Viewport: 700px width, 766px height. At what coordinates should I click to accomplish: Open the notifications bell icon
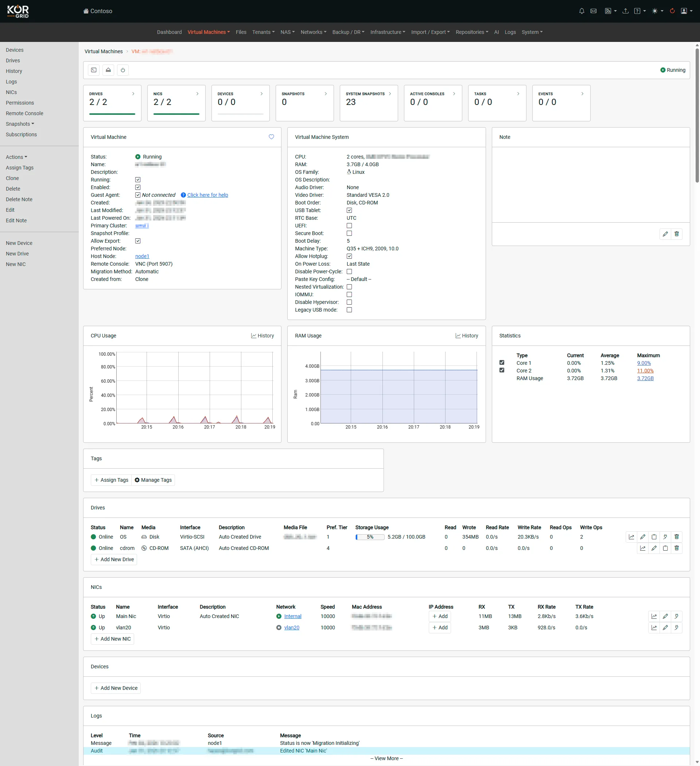click(582, 11)
